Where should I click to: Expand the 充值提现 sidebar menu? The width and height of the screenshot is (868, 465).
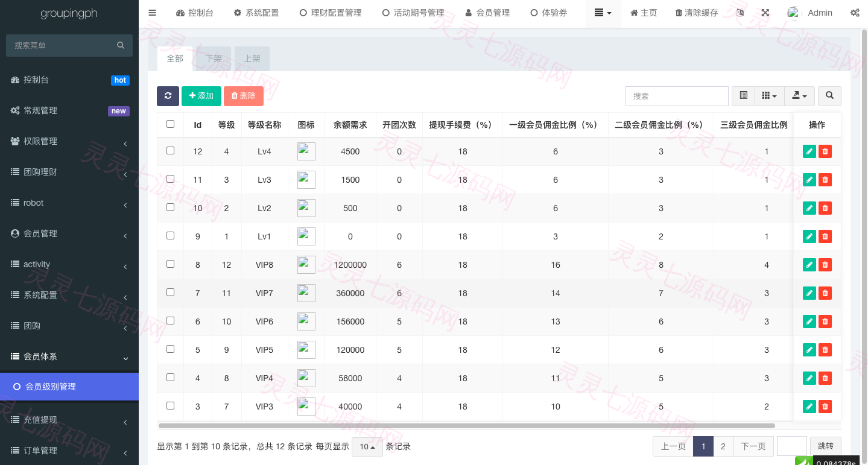pos(69,420)
